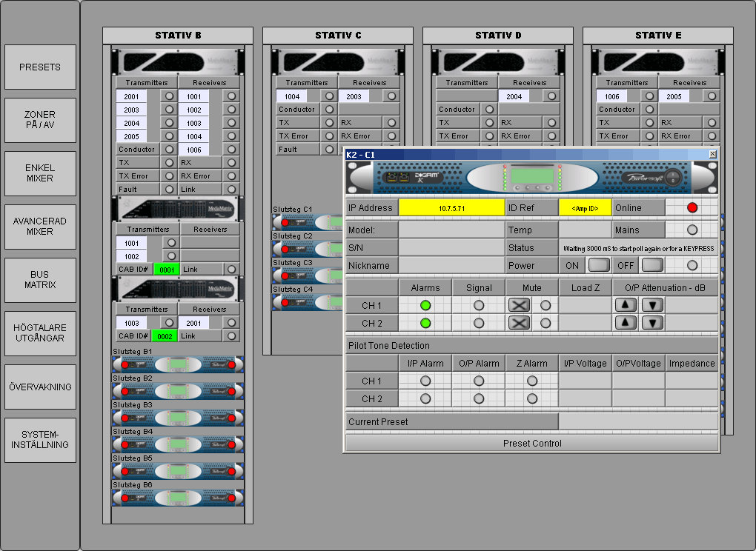Open Slutsteg B4 amplifier panel
The image size is (756, 551).
pos(178,444)
